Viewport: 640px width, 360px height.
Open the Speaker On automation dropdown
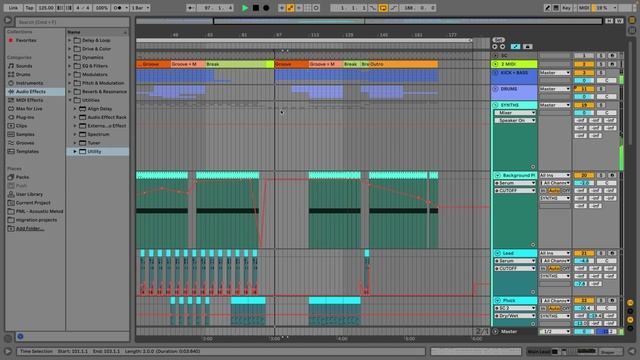[516, 120]
